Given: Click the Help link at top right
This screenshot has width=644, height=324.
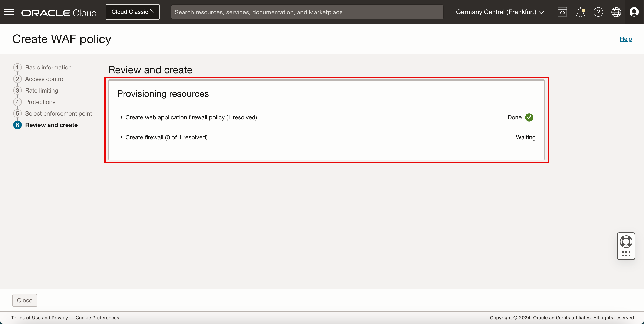Looking at the screenshot, I should tap(626, 39).
